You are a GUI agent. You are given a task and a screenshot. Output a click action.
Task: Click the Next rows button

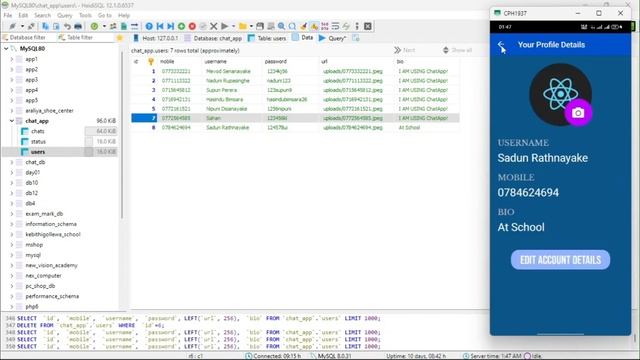pyautogui.click(x=404, y=50)
